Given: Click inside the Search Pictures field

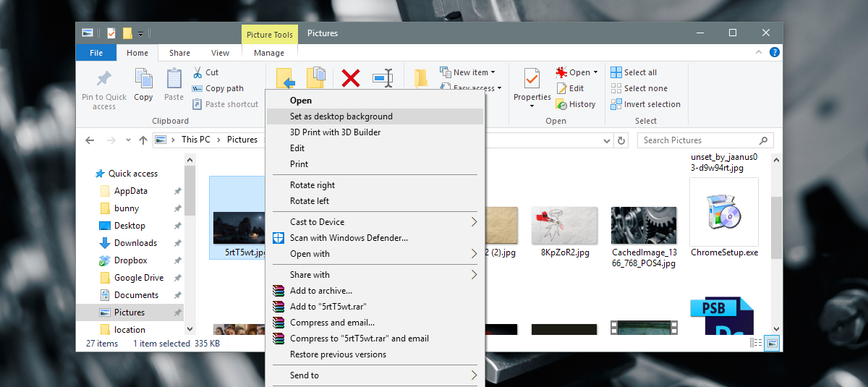Looking at the screenshot, I should click(x=705, y=140).
